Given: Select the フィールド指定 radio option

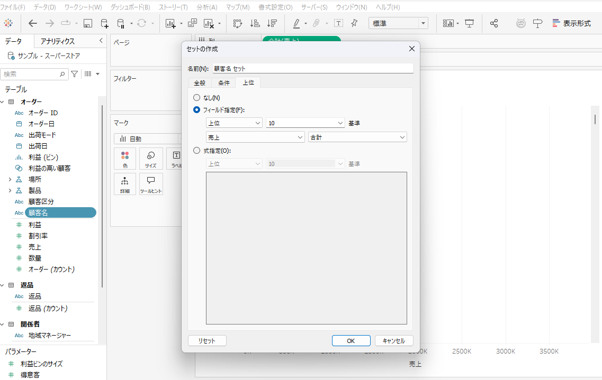Looking at the screenshot, I should [197, 110].
